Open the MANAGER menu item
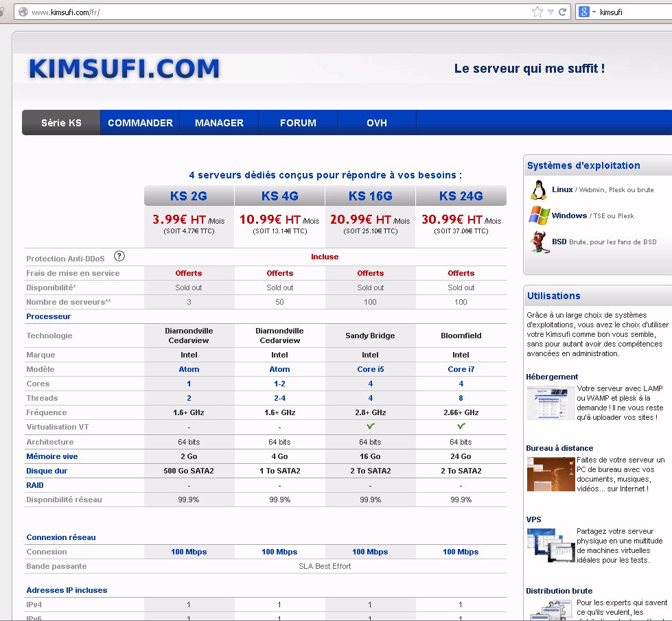This screenshot has width=672, height=621. [219, 123]
